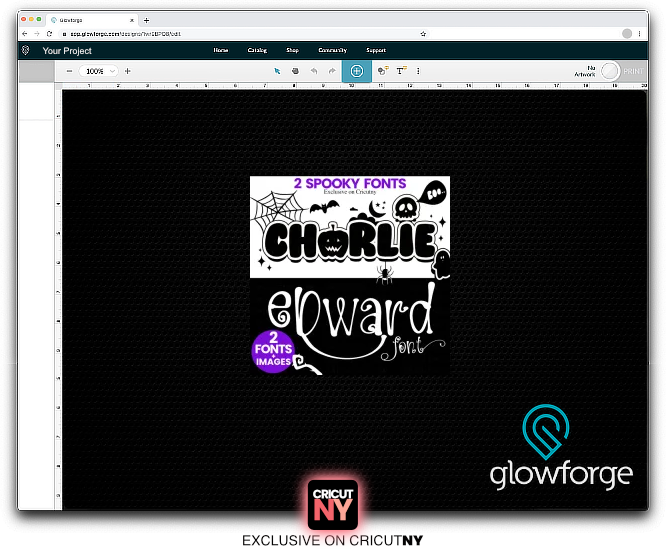Undo the last action
The image size is (666, 552).
[314, 71]
